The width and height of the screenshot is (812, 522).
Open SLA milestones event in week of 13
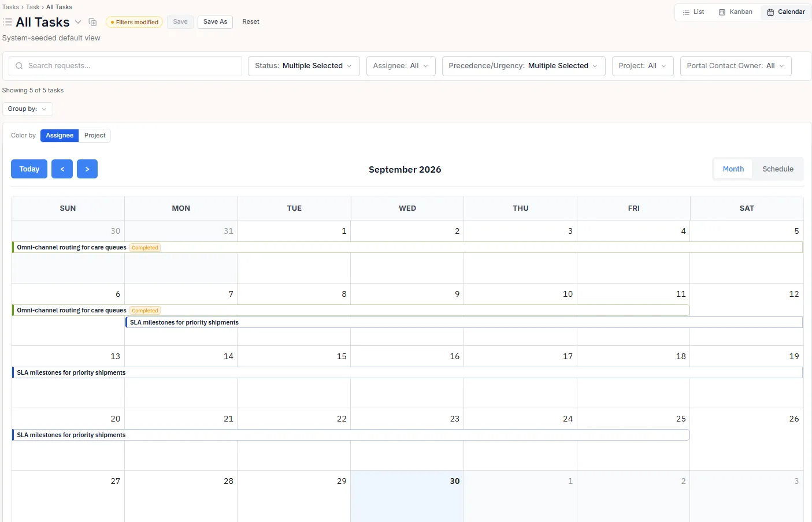[407, 372]
